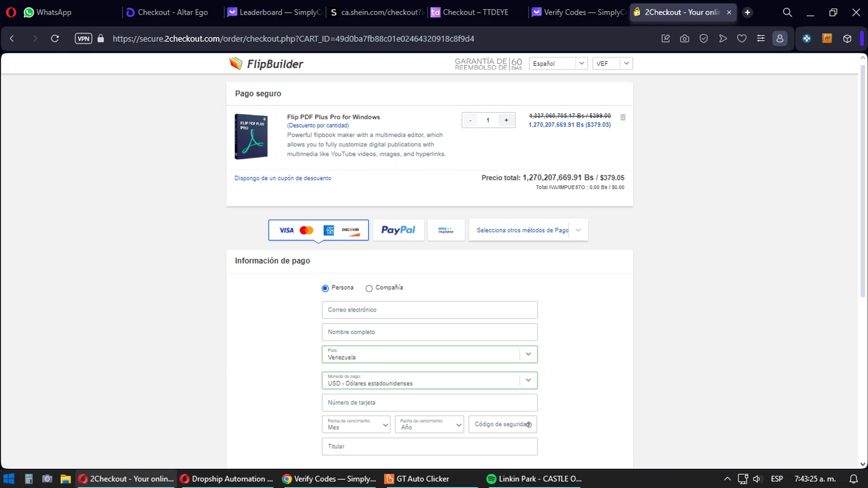The width and height of the screenshot is (868, 488).
Task: Click the Número de tarjeta field
Action: tap(429, 403)
